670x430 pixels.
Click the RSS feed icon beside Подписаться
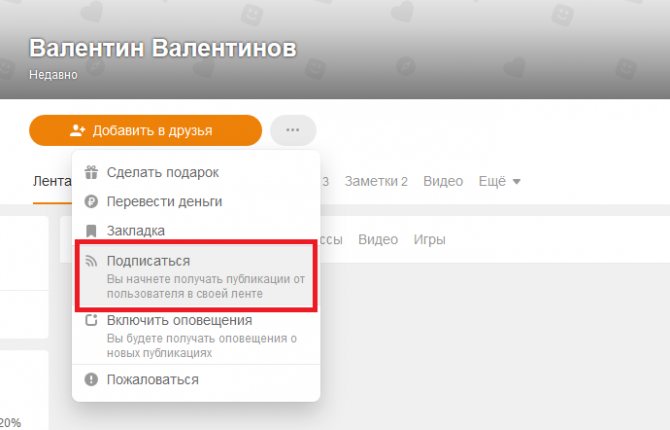[x=91, y=261]
